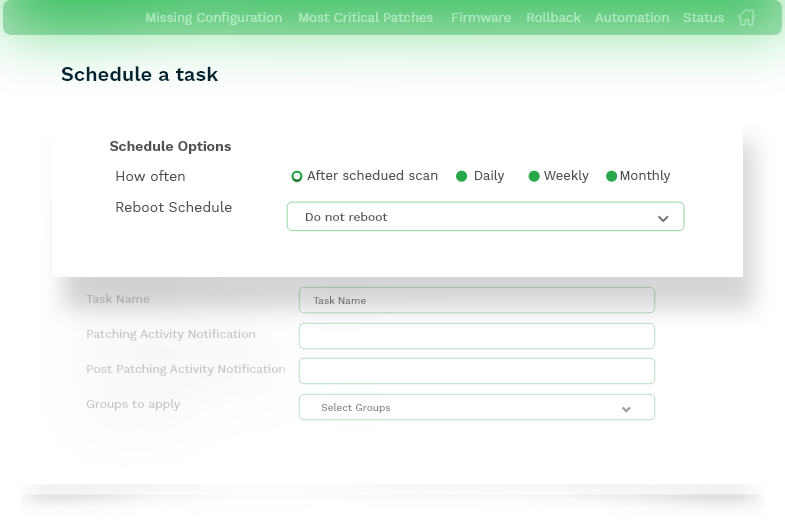Select the Status menu item
This screenshot has width=785, height=525.
pyautogui.click(x=703, y=18)
